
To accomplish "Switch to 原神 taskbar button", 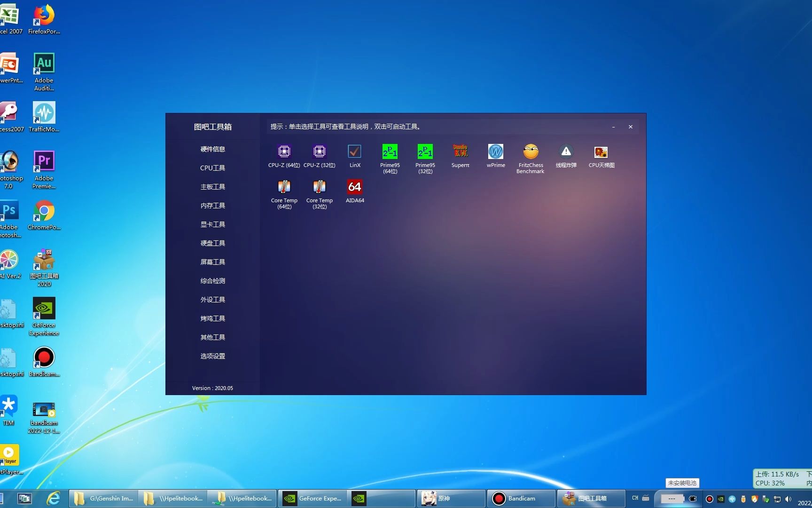I will pos(451,499).
